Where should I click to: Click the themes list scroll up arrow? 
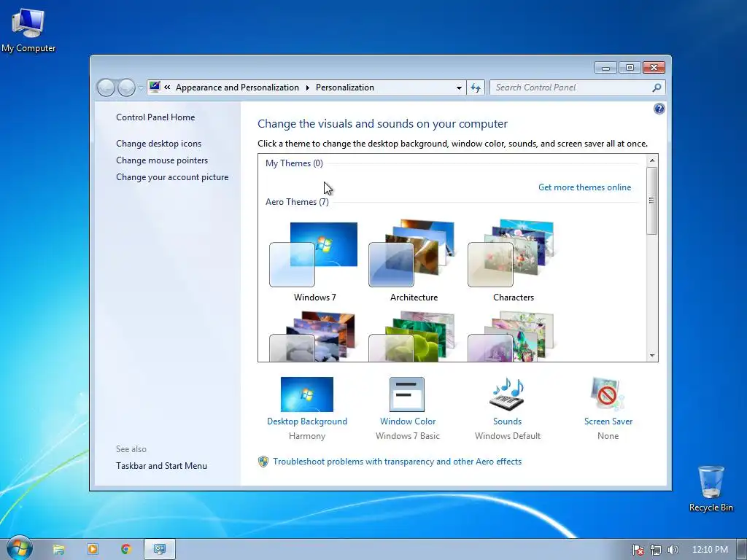tap(652, 160)
